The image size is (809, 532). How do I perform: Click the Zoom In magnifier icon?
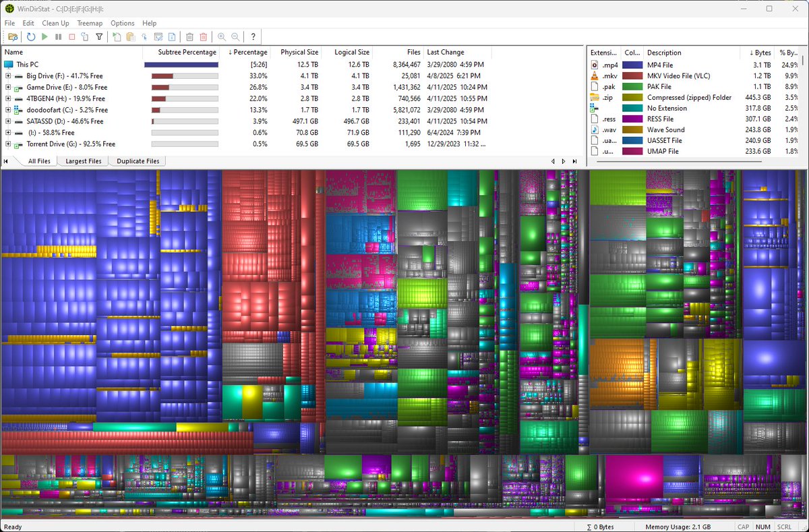222,37
